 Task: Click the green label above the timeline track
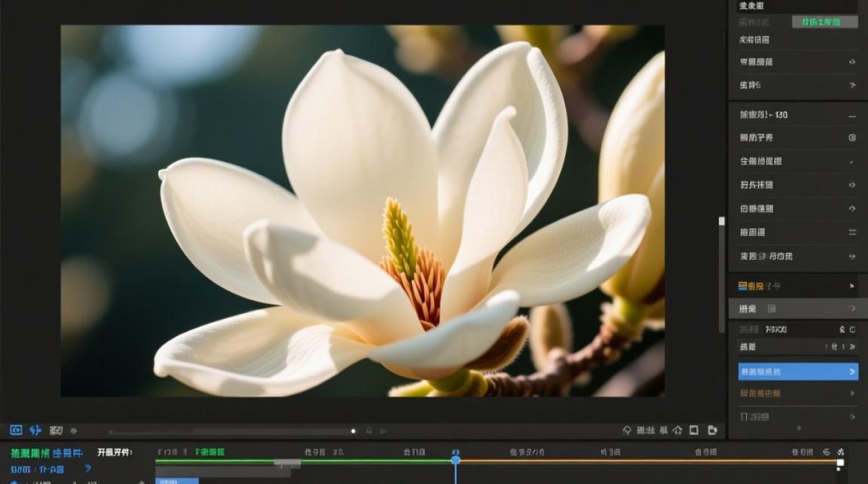click(211, 452)
